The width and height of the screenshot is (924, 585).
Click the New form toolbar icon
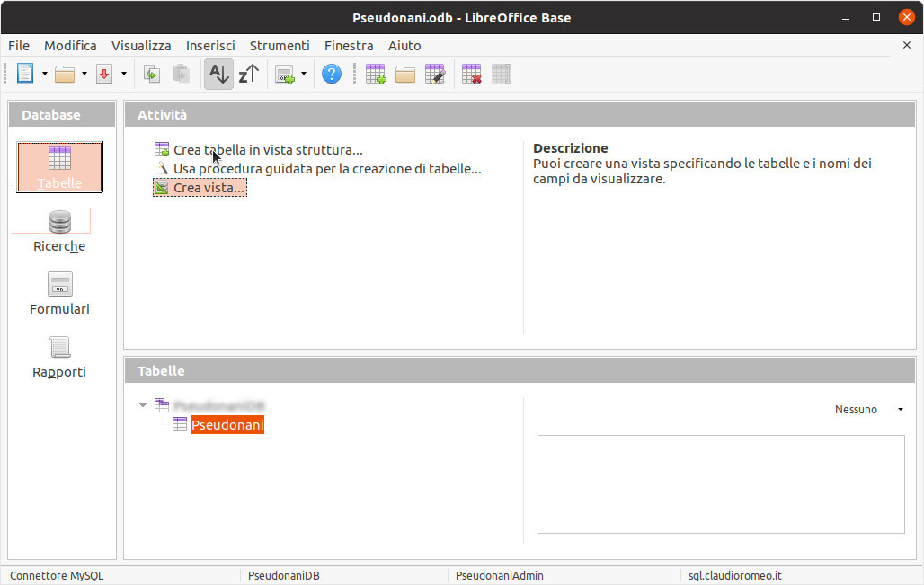point(285,75)
